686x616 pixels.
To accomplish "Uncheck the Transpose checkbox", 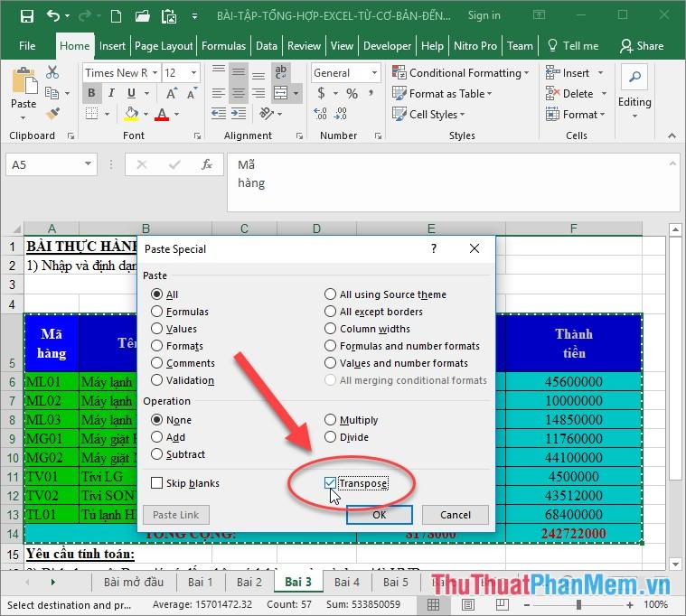I will (x=331, y=483).
